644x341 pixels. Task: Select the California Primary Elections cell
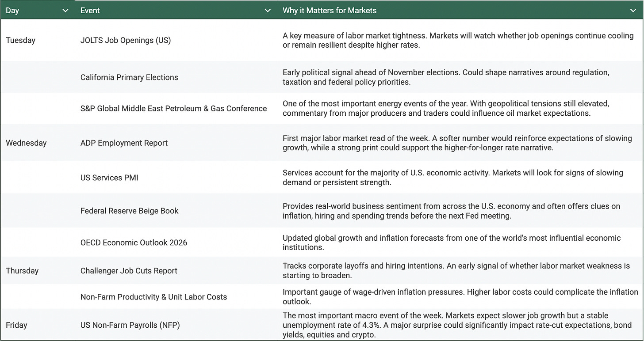(x=129, y=77)
